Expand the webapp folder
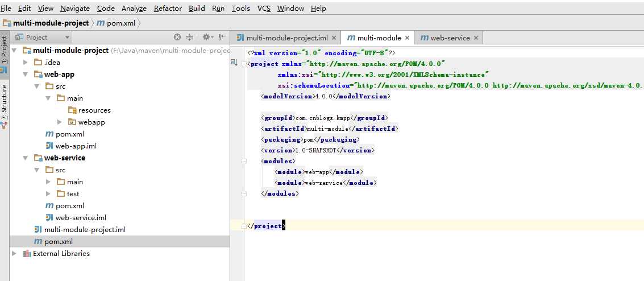644x281 pixels. click(60, 122)
